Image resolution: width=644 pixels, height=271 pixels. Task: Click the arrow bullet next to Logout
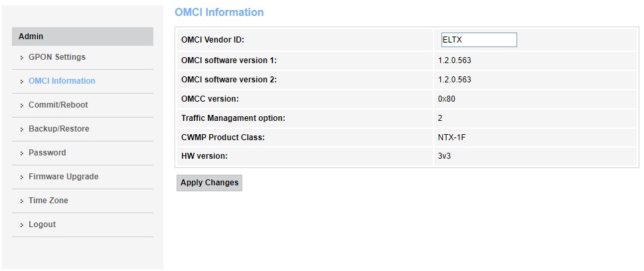[22, 225]
